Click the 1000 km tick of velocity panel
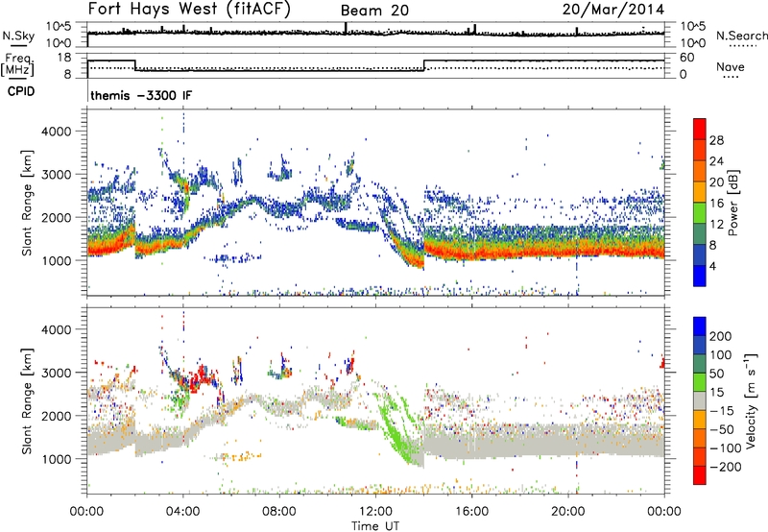This screenshot has width=768, height=532. (x=56, y=459)
